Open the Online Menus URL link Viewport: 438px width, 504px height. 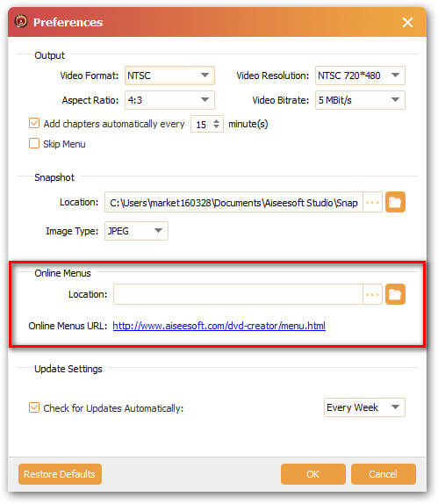(x=219, y=326)
